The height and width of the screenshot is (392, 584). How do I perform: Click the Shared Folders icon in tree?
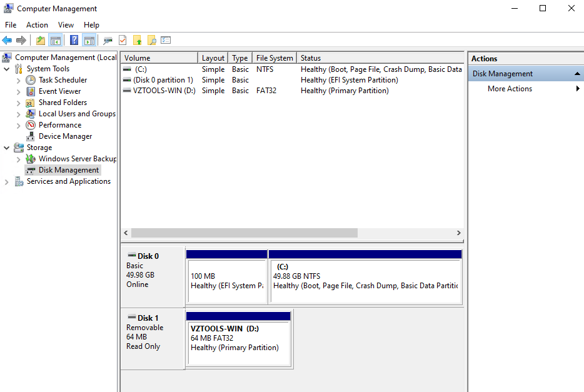click(31, 103)
